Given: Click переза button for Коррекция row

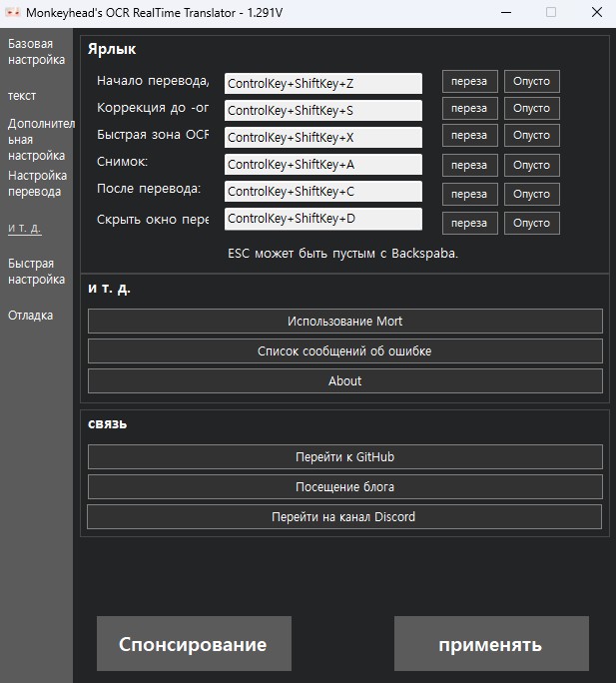Looking at the screenshot, I should tap(469, 108).
